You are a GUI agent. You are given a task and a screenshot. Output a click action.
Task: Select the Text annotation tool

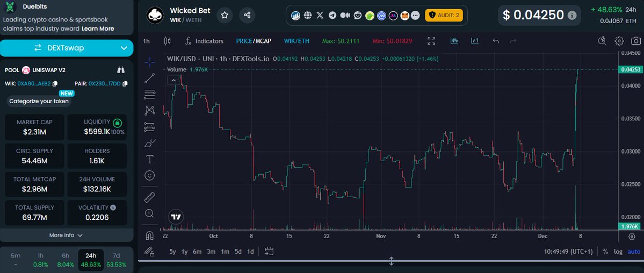[150, 159]
